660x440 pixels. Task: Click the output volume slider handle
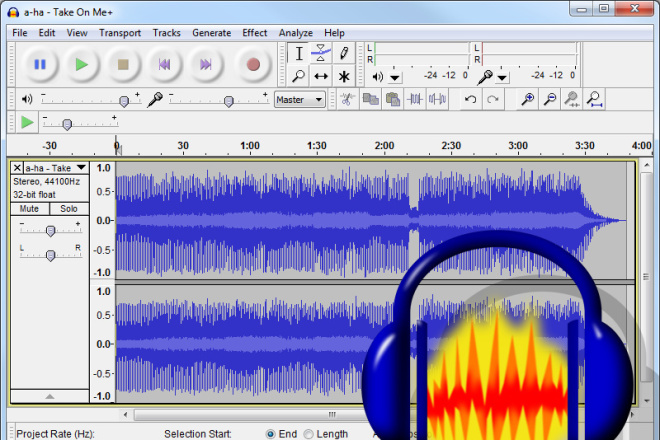[124, 101]
